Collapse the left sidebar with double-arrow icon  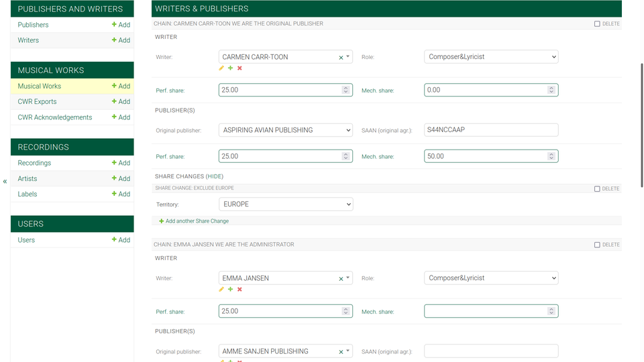coord(5,181)
